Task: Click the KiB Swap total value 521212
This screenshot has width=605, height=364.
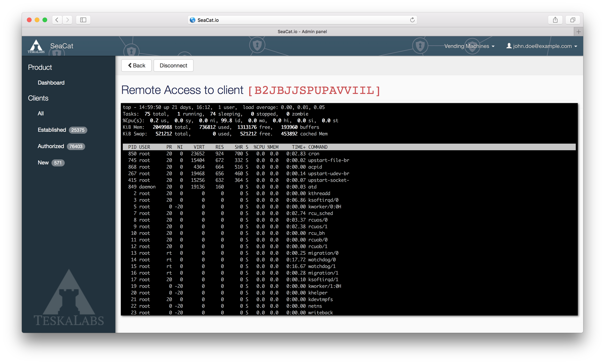Action: [164, 134]
